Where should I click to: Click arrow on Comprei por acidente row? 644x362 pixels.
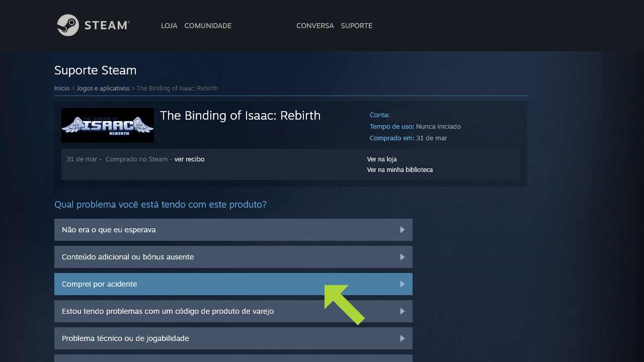tap(403, 284)
